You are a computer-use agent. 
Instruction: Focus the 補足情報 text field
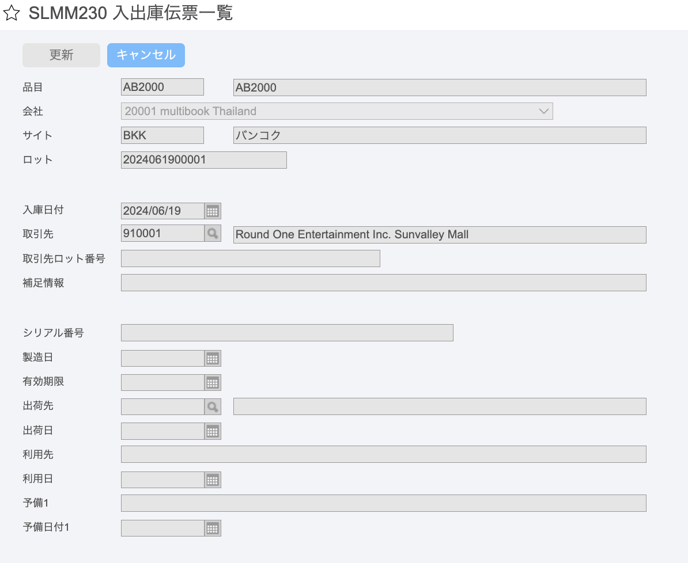pos(383,283)
